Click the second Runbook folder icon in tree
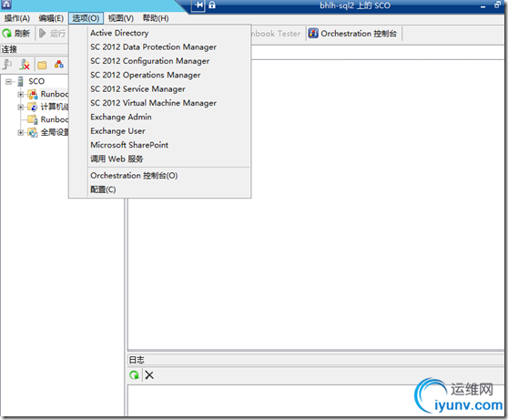 click(x=33, y=119)
